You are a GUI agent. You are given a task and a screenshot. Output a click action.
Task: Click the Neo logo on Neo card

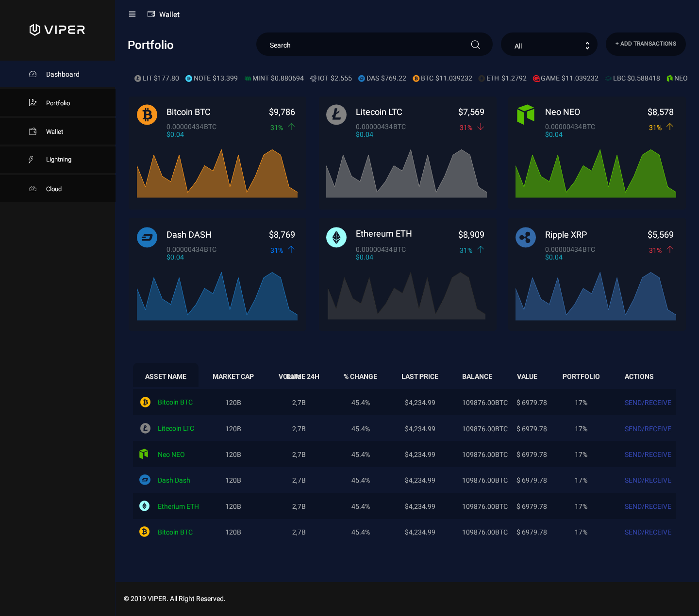(x=526, y=115)
